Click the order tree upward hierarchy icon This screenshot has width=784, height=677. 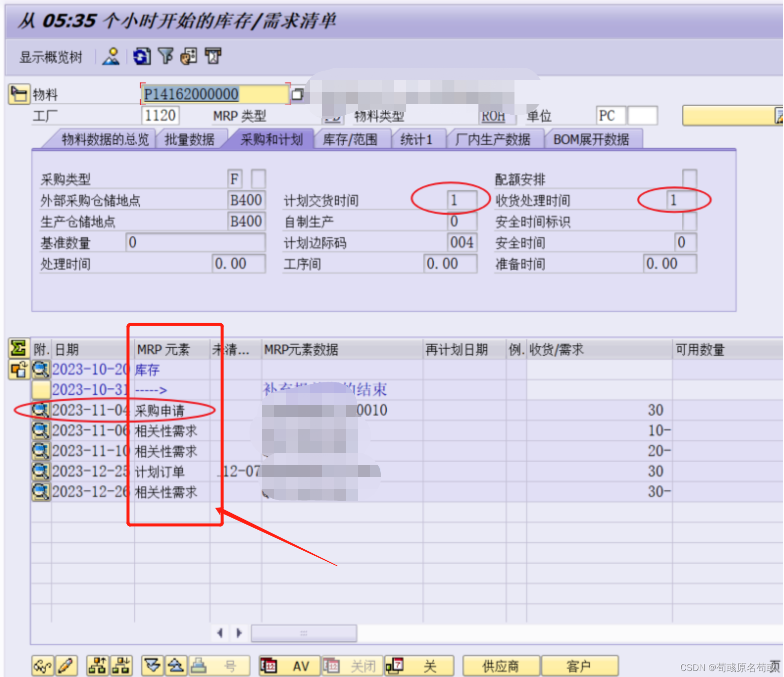click(98, 665)
